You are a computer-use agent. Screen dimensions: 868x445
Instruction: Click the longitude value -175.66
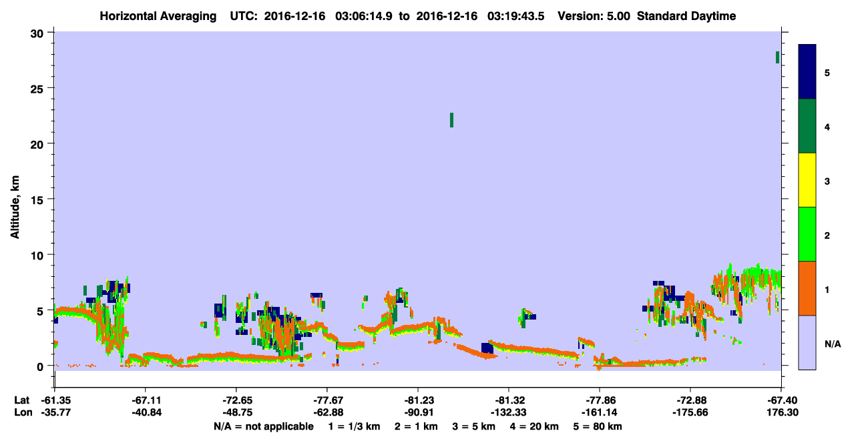(x=690, y=413)
